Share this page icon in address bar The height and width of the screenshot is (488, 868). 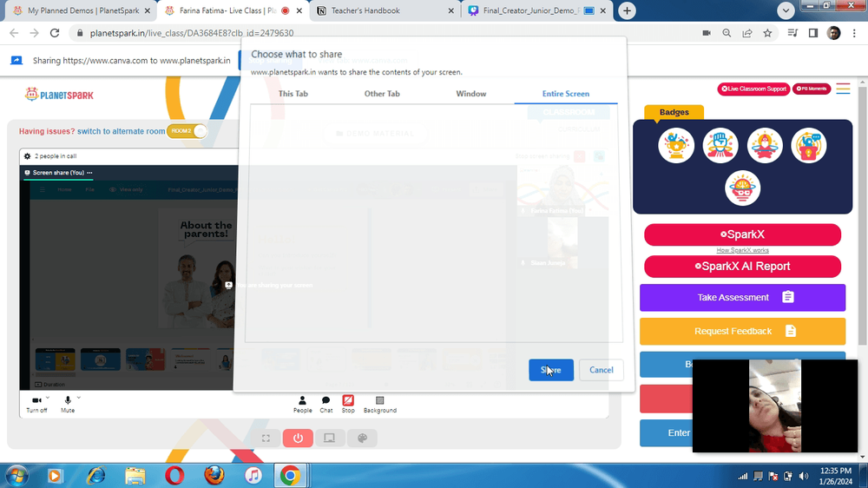point(747,33)
